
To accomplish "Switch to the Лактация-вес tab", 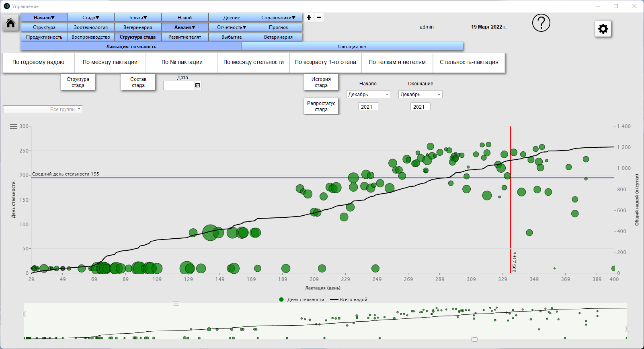I will pos(352,47).
